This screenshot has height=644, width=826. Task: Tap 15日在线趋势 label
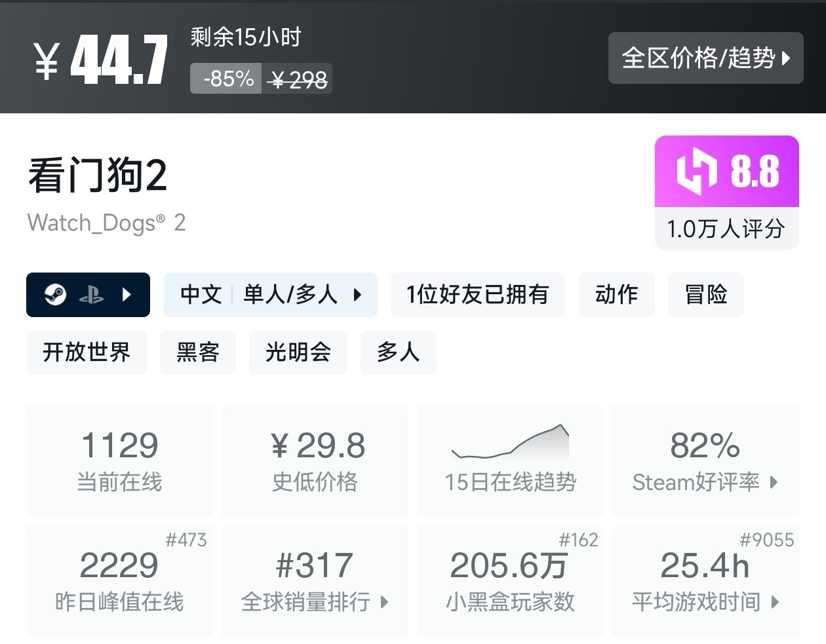click(511, 482)
